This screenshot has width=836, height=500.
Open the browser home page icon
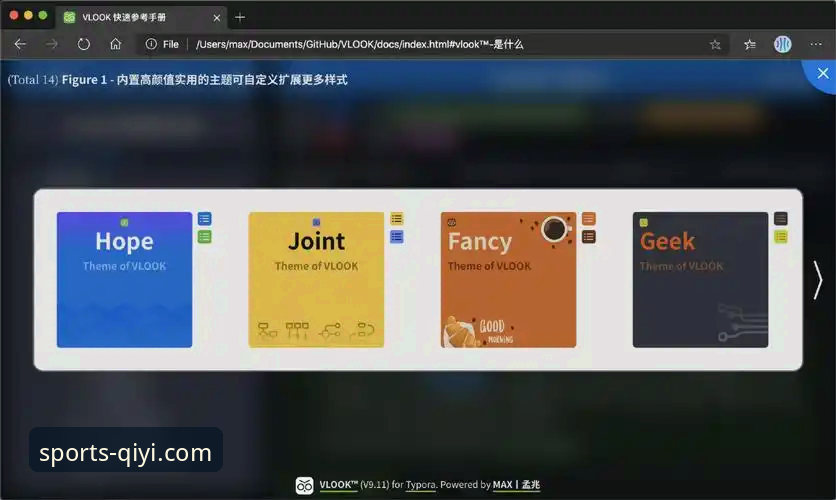click(116, 44)
